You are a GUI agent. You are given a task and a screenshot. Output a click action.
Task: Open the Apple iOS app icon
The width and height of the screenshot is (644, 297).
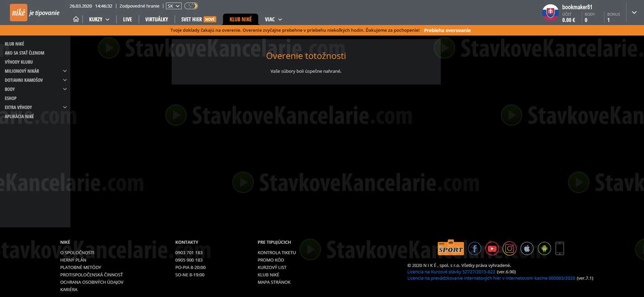pos(527,248)
